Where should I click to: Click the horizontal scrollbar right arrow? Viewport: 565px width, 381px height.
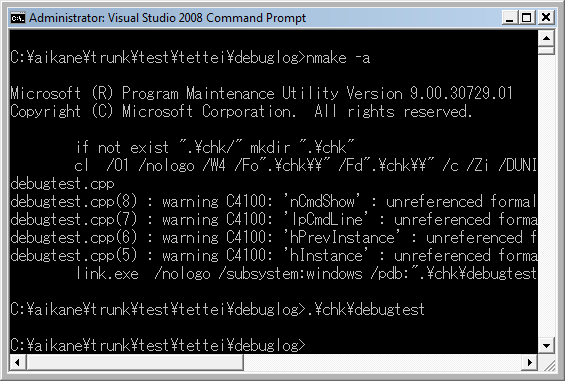(x=529, y=362)
